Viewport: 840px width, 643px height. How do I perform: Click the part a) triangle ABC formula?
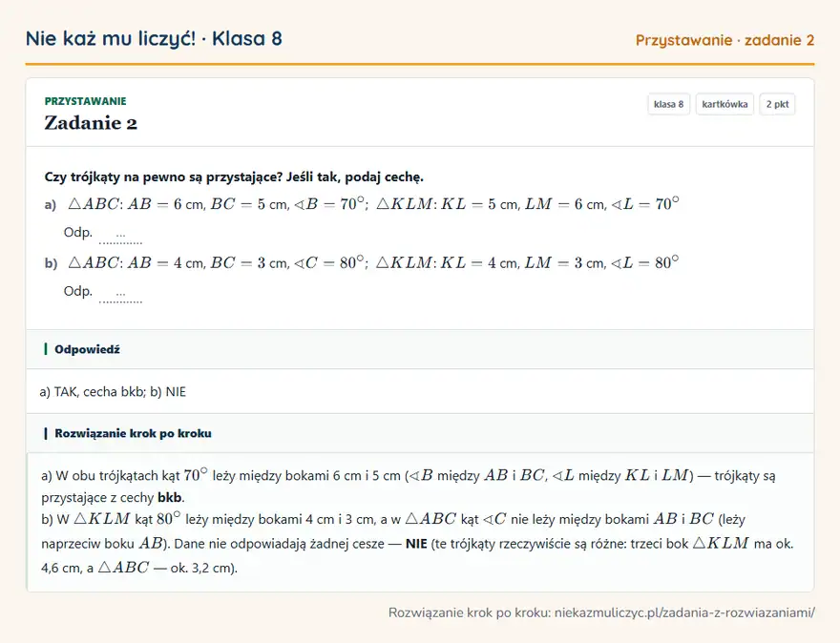(218, 204)
